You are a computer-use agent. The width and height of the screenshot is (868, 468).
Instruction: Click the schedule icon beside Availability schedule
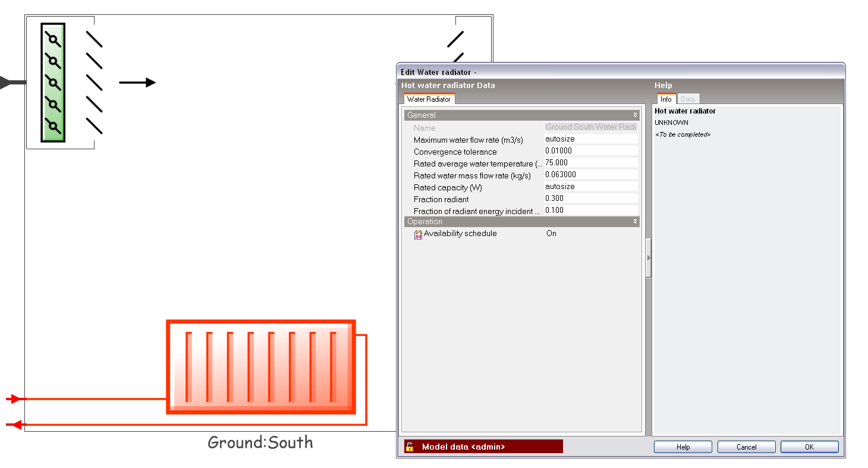click(x=418, y=234)
